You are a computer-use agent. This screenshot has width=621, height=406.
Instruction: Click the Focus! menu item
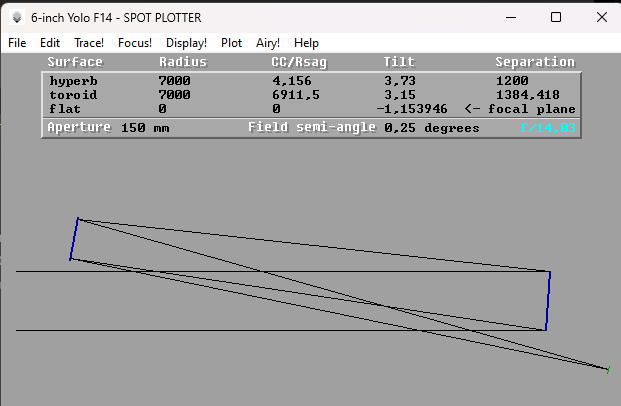[135, 43]
